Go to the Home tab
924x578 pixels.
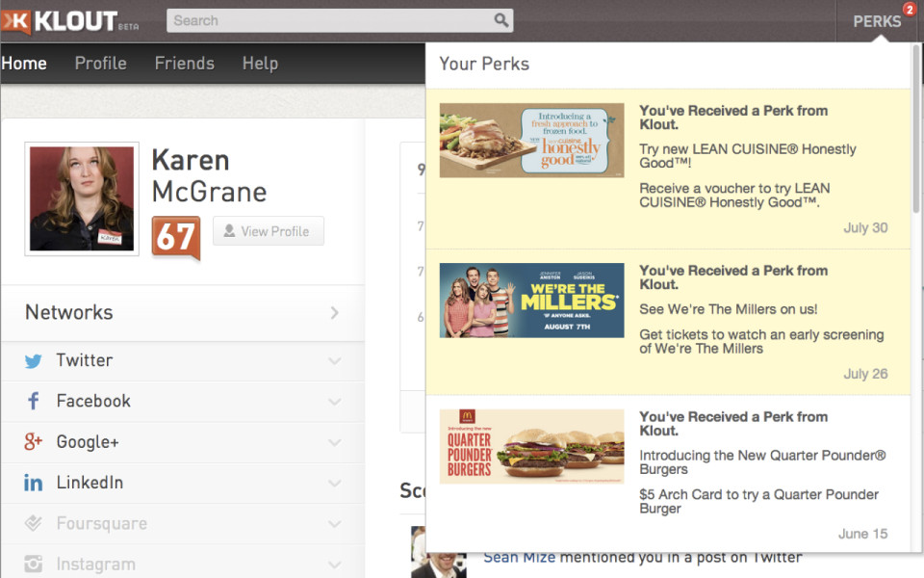(23, 64)
